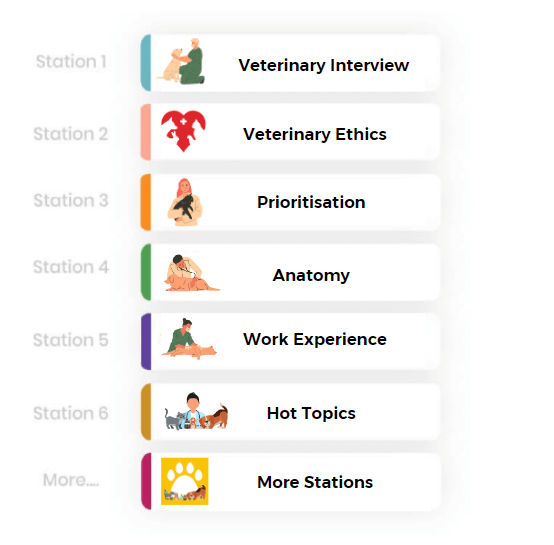Viewport: 554px width, 545px height.
Task: Click the purple color bar on Work Experience
Action: coord(146,341)
